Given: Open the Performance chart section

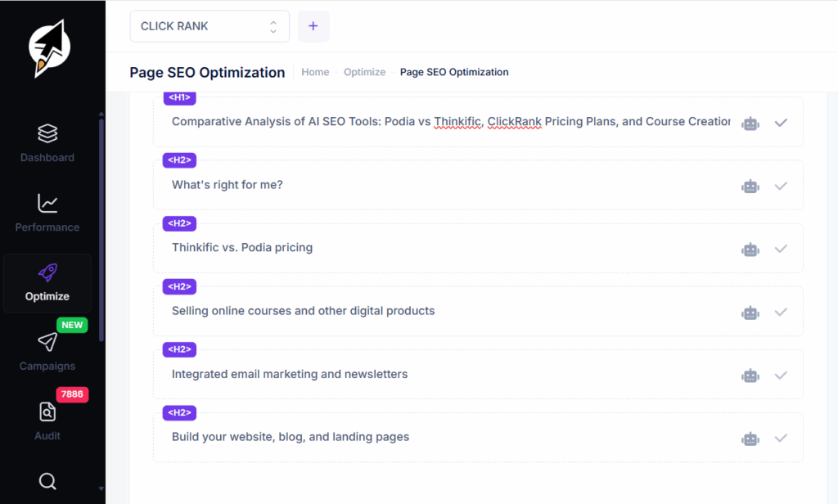Looking at the screenshot, I should point(47,213).
